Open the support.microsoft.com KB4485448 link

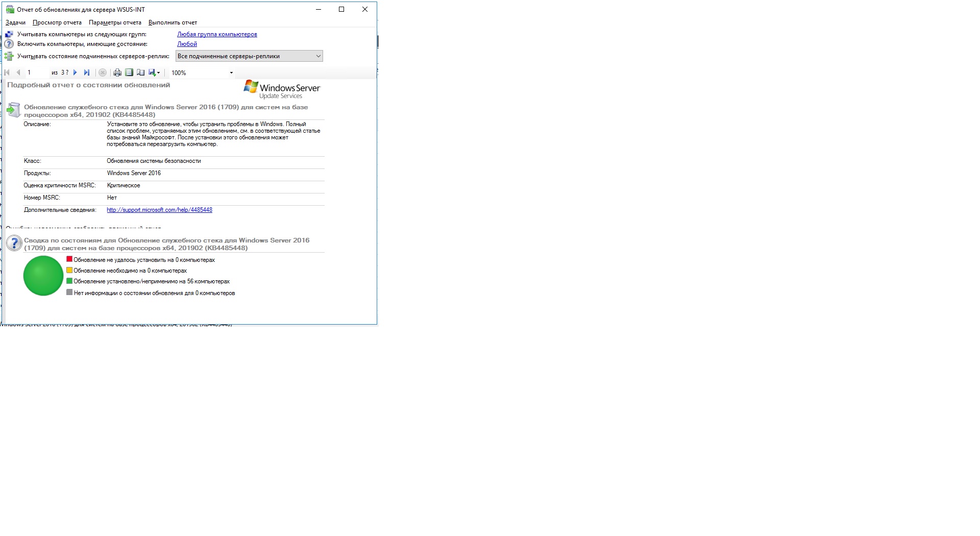(159, 210)
